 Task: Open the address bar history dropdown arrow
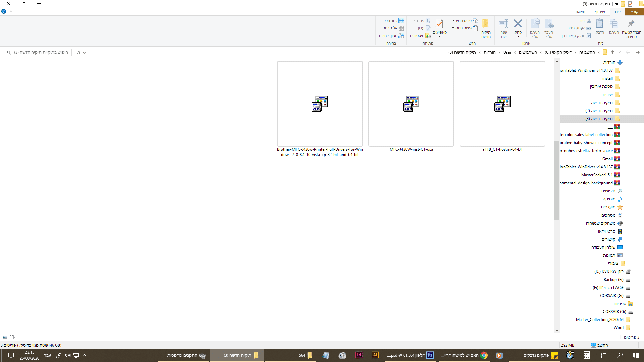coord(84,52)
